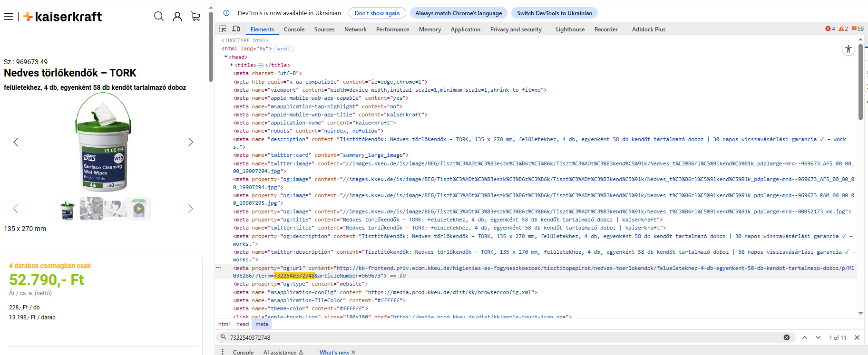Click the meta charset utf-8 line
Viewport: 868px width, 355px height.
(x=268, y=73)
